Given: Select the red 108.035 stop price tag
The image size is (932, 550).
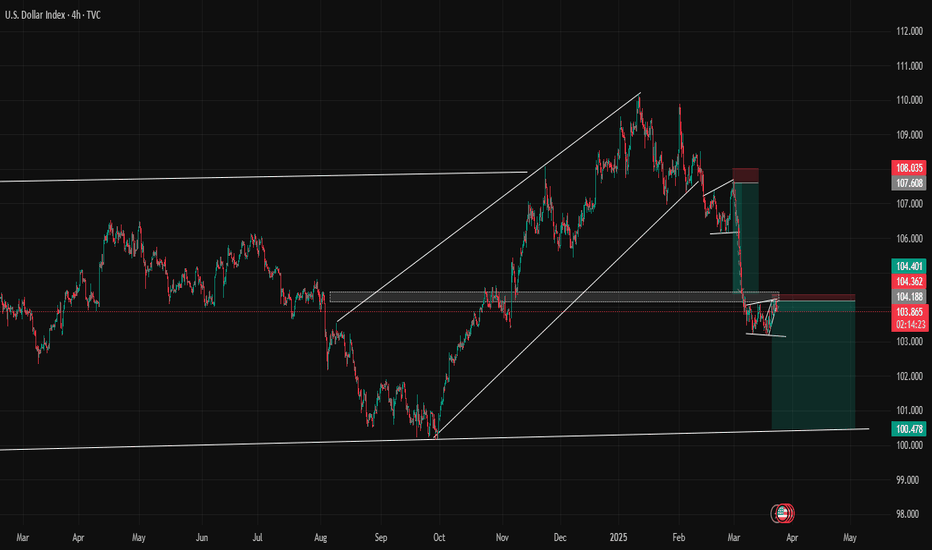Looking at the screenshot, I should click(909, 168).
